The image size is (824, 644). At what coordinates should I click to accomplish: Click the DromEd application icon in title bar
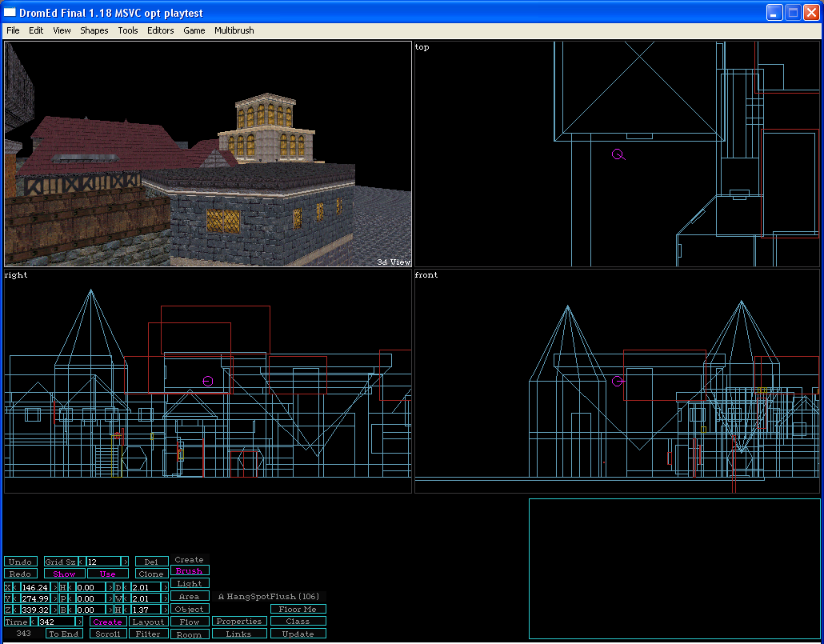click(10, 12)
